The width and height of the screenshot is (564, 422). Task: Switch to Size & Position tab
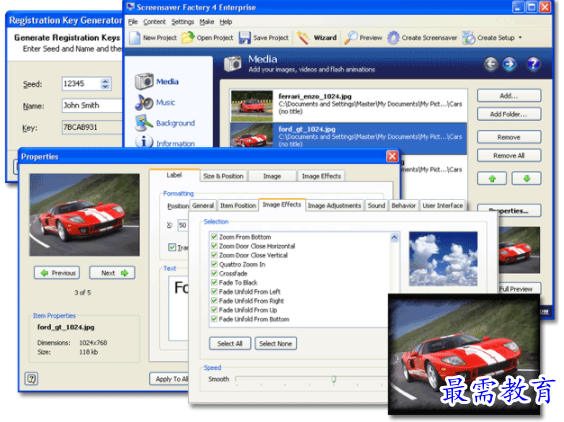(223, 176)
